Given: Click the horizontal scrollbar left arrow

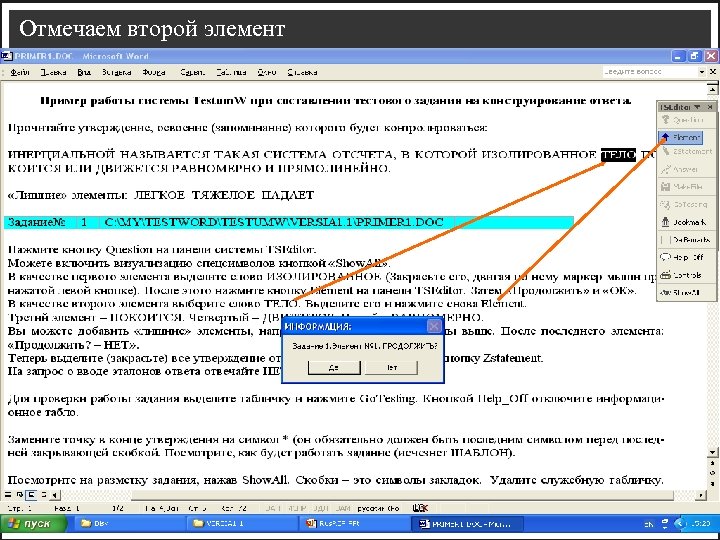Looking at the screenshot, I should (x=55, y=495).
